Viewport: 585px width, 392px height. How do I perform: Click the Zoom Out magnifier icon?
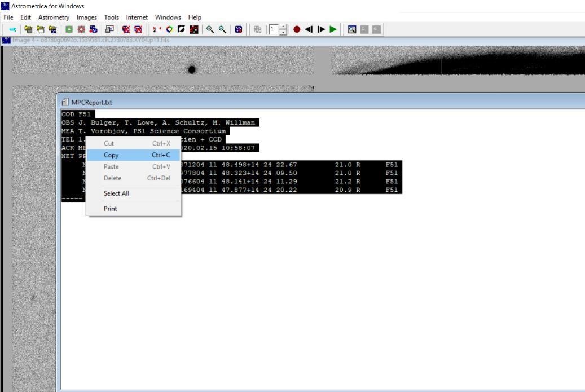[x=222, y=29]
